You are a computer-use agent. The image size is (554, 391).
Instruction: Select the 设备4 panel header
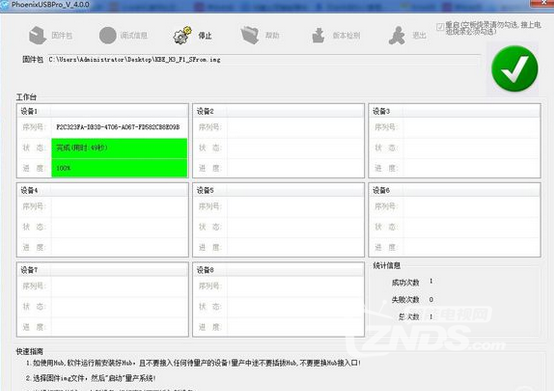point(102,190)
